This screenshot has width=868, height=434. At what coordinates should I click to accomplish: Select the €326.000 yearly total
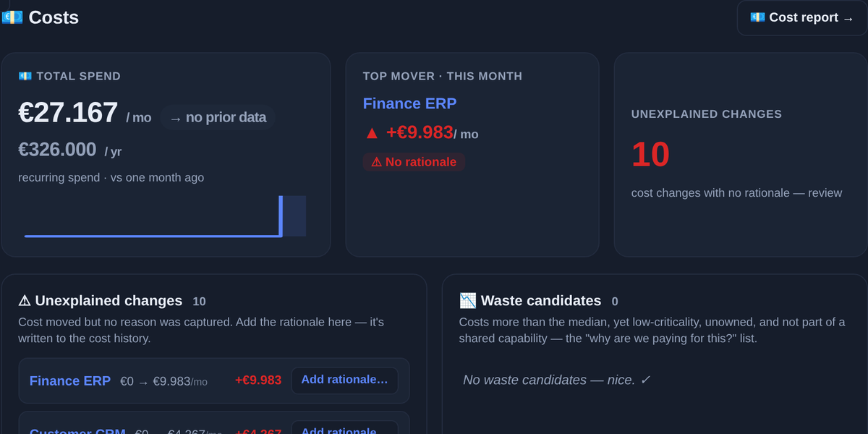pyautogui.click(x=57, y=150)
